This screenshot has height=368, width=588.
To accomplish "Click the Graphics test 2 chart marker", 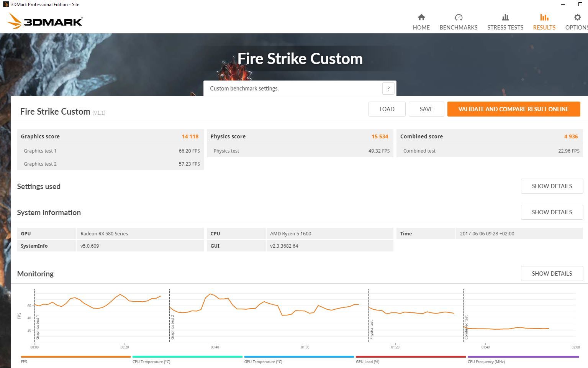I will 172,327.
